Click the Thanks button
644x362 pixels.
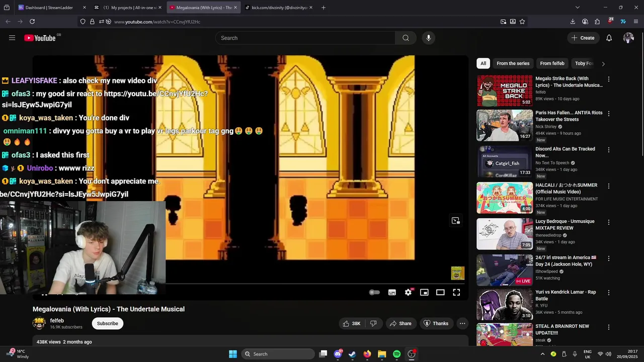point(436,323)
